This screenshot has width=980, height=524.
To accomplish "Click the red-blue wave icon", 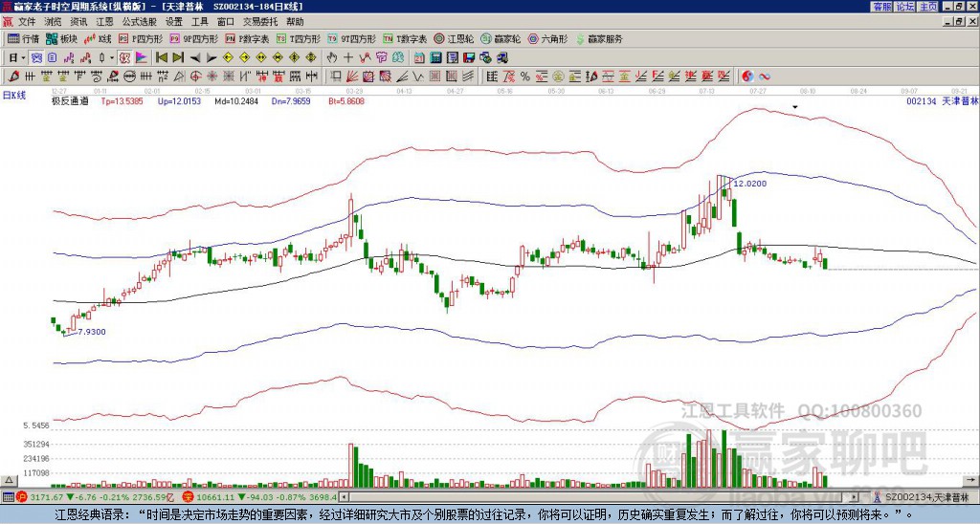I will pos(765,76).
